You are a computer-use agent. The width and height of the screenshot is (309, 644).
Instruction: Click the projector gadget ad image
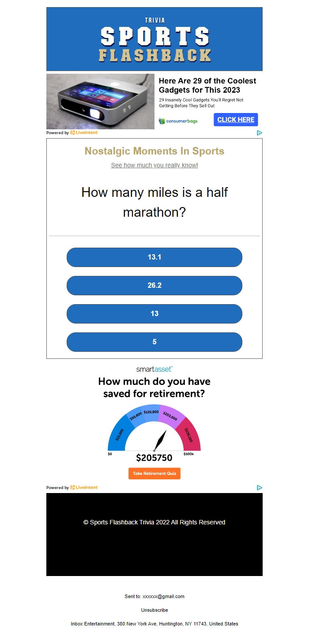pyautogui.click(x=100, y=102)
